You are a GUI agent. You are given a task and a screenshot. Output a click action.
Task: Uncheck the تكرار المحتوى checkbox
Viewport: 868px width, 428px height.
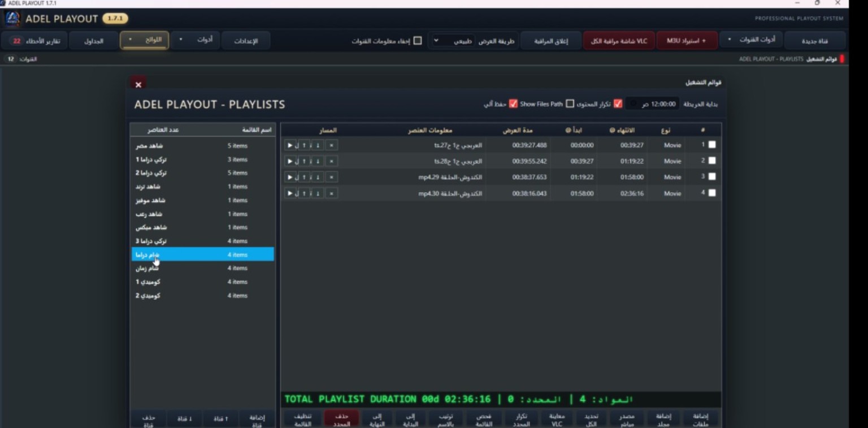click(618, 103)
